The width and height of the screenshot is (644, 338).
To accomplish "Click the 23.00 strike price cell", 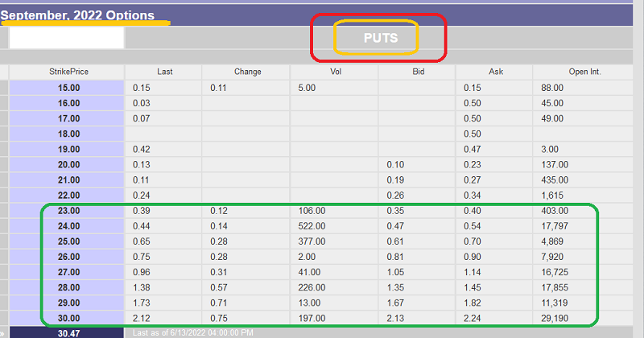I will (68, 209).
